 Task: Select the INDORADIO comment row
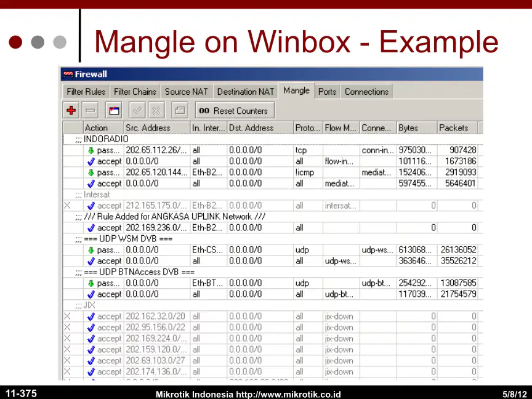click(x=273, y=139)
